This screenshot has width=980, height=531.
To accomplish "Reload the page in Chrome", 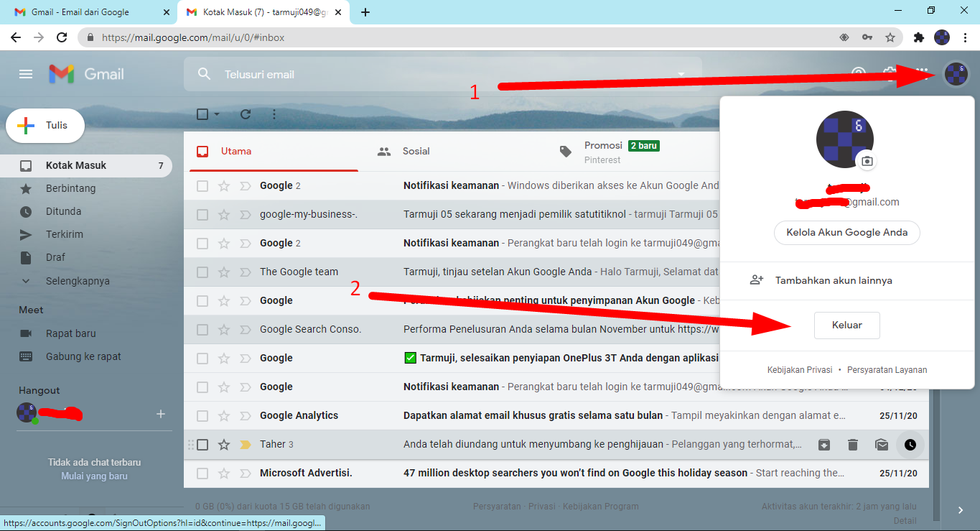I will 62,37.
